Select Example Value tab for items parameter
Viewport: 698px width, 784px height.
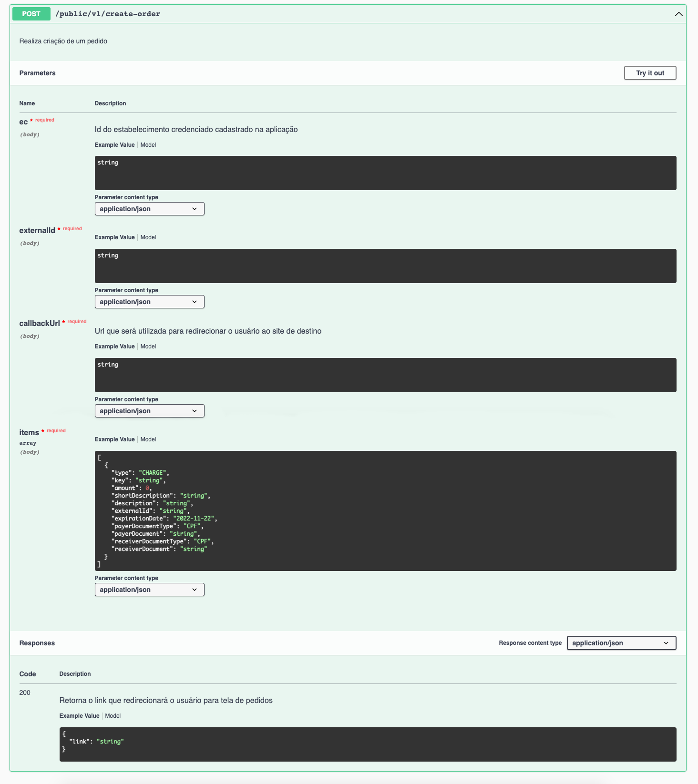click(x=114, y=439)
